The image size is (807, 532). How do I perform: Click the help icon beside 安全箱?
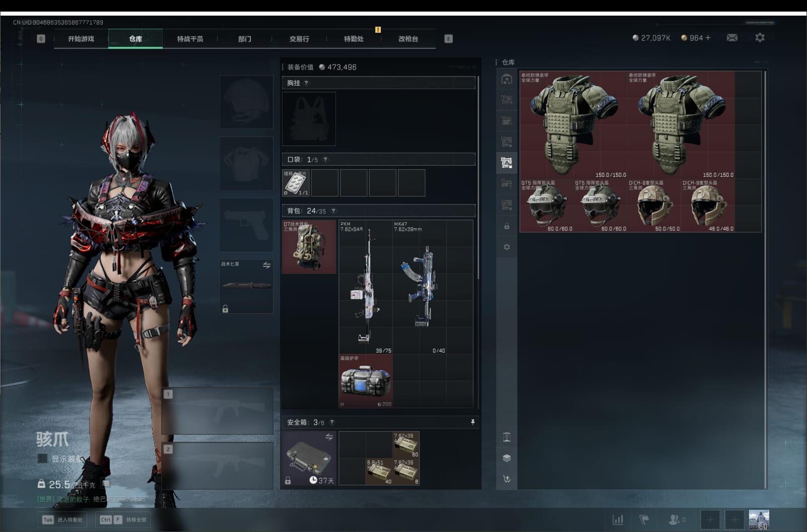(x=331, y=423)
